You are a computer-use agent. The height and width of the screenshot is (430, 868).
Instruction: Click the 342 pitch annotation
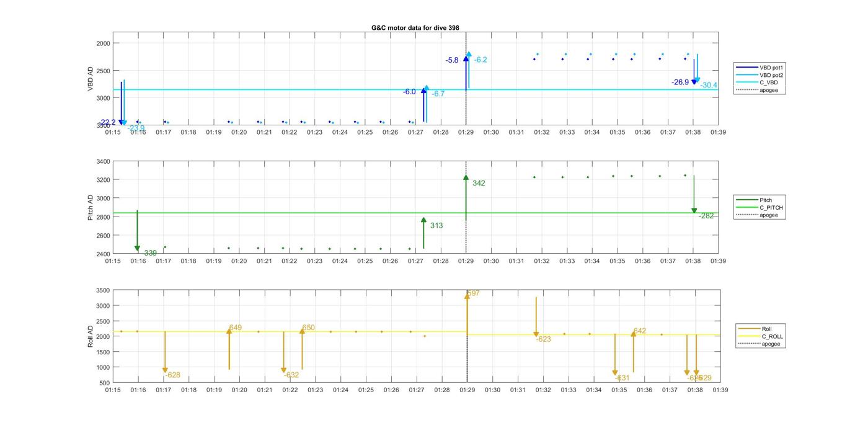coord(479,183)
